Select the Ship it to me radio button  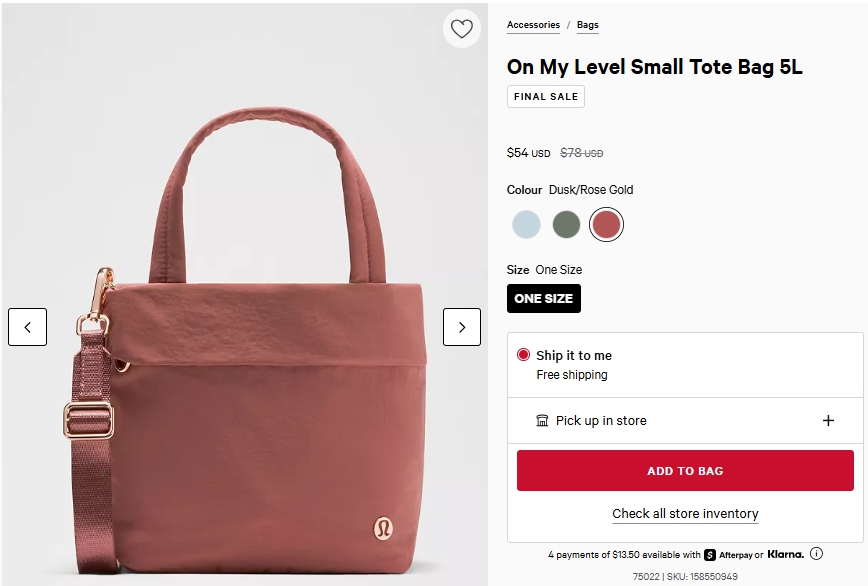click(523, 355)
